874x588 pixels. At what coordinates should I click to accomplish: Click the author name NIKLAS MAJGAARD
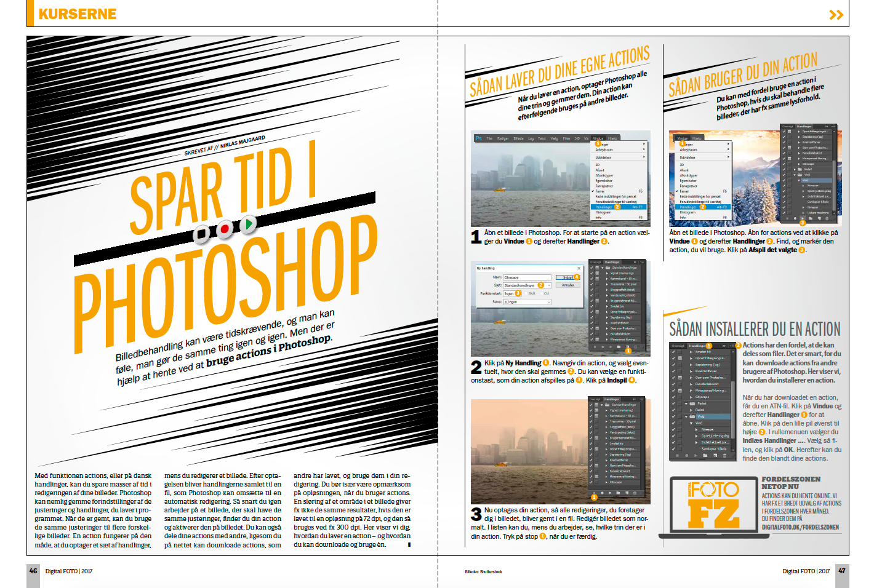coord(243,142)
